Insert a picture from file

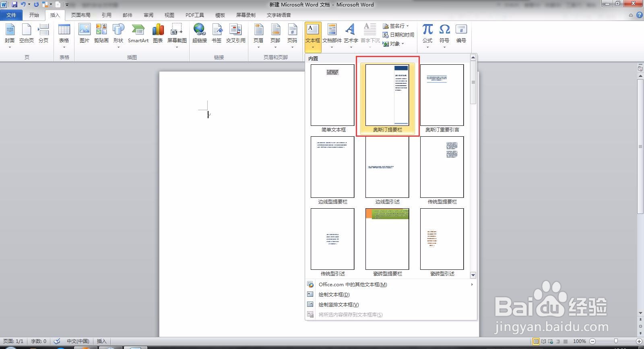pyautogui.click(x=85, y=34)
